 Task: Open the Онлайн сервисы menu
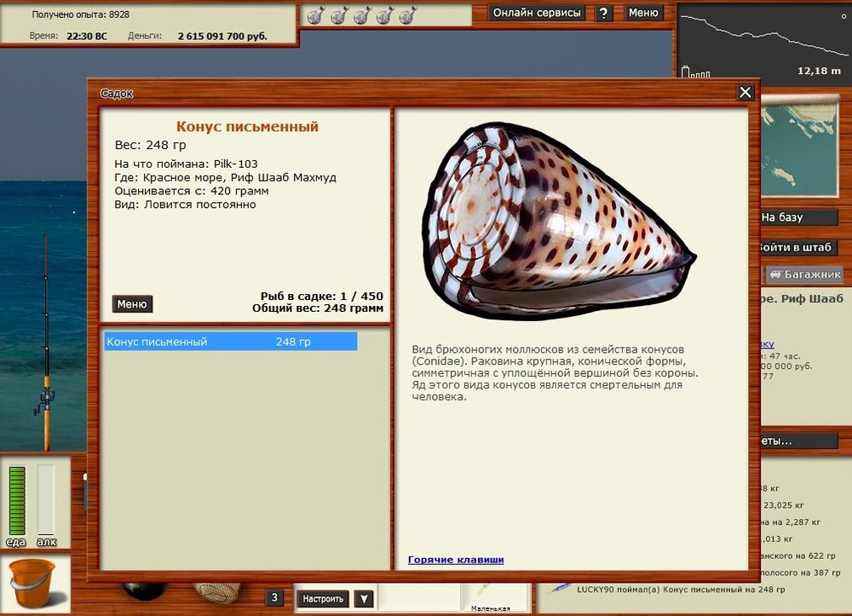[537, 13]
